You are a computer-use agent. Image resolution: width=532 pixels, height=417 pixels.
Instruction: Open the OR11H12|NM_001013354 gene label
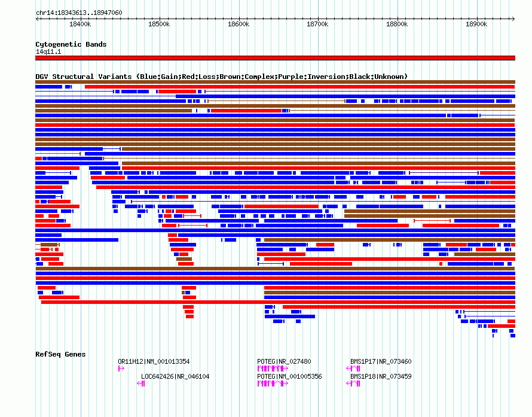pyautogui.click(x=154, y=361)
